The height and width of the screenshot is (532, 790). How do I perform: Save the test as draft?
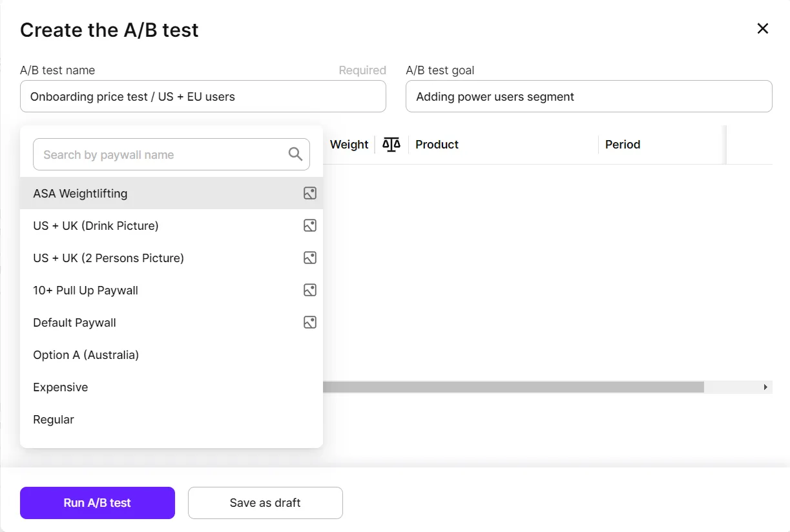point(265,503)
